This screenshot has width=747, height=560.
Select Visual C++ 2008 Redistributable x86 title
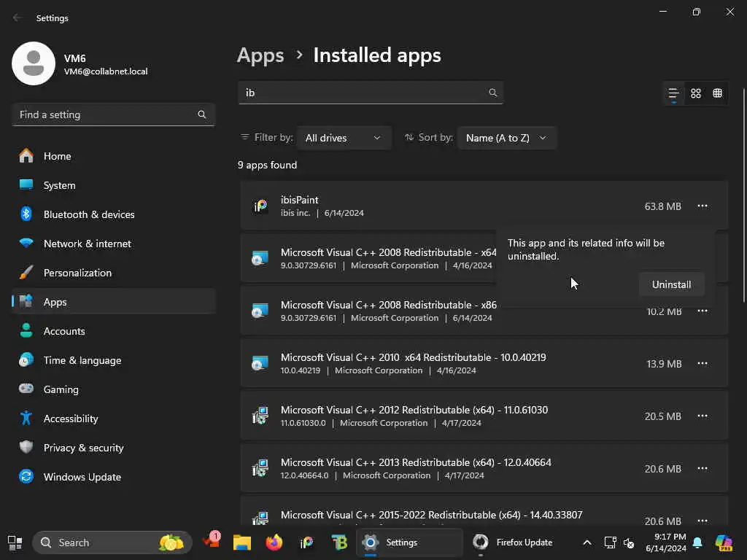(x=388, y=305)
